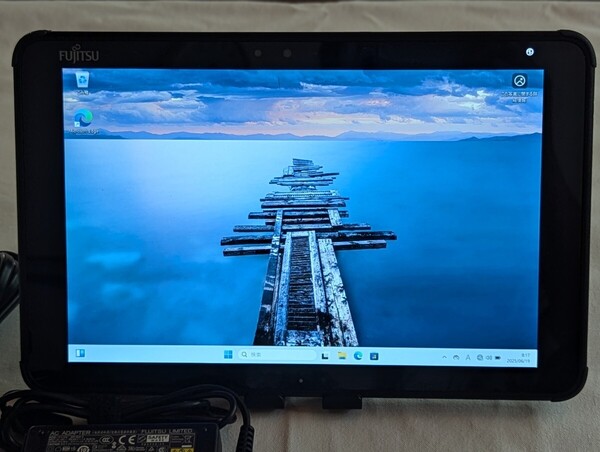Screen dimensions: 600x452
Task: Open the Windows Start menu
Action: pyautogui.click(x=228, y=354)
